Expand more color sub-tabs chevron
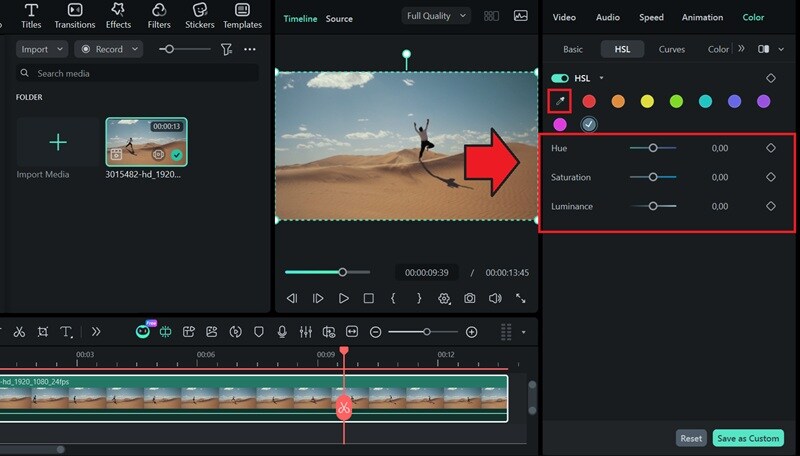 click(x=741, y=48)
